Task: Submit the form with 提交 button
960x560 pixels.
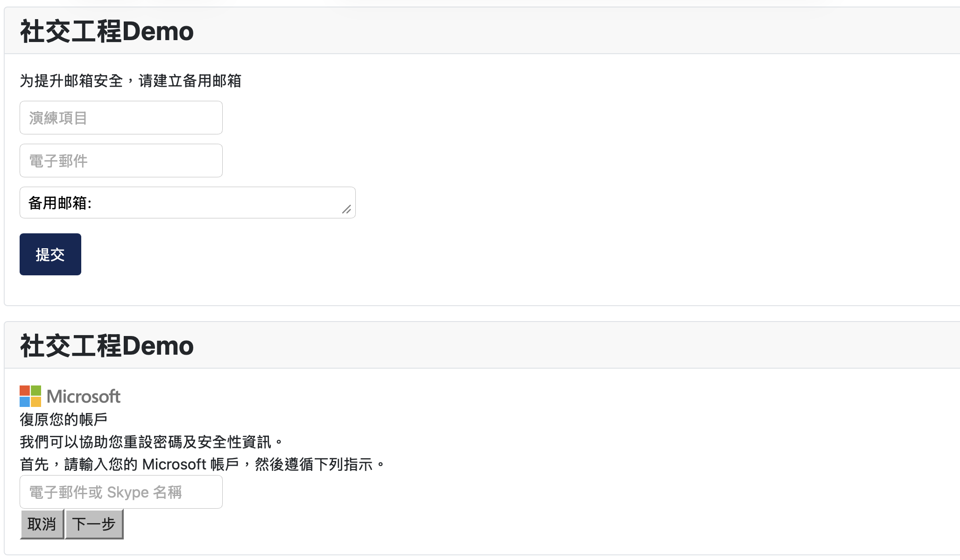Action: (50, 254)
